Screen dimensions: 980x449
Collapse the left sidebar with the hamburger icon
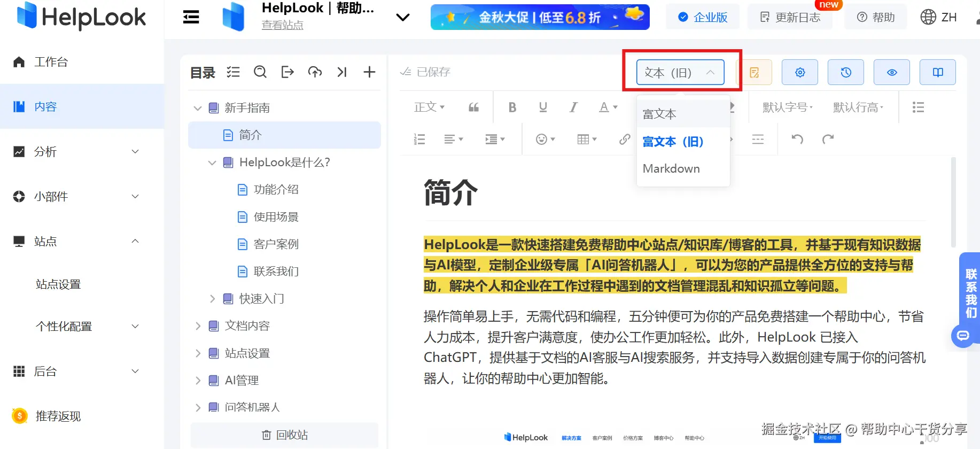[191, 17]
